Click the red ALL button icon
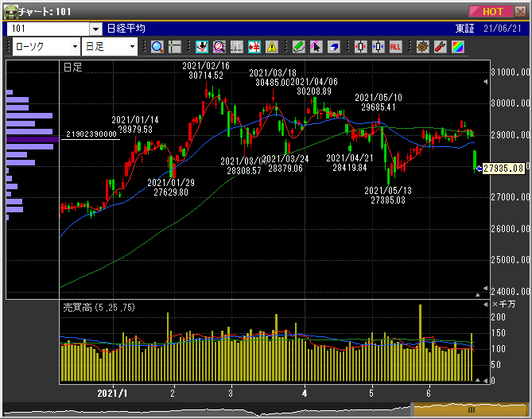Image resolution: width=532 pixels, height=419 pixels. click(395, 46)
